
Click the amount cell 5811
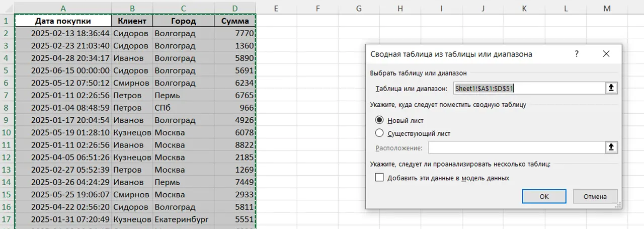235,206
